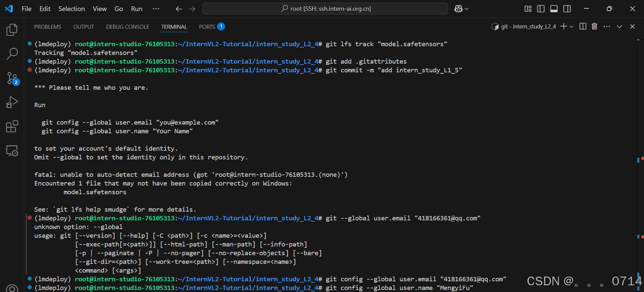Open the Search view in activity bar

point(12,54)
